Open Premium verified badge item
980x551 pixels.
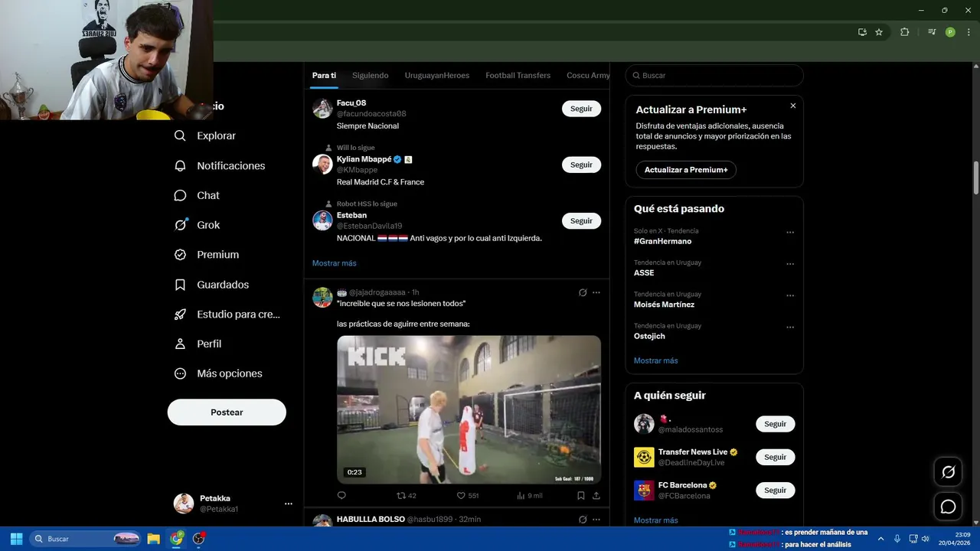pos(206,255)
